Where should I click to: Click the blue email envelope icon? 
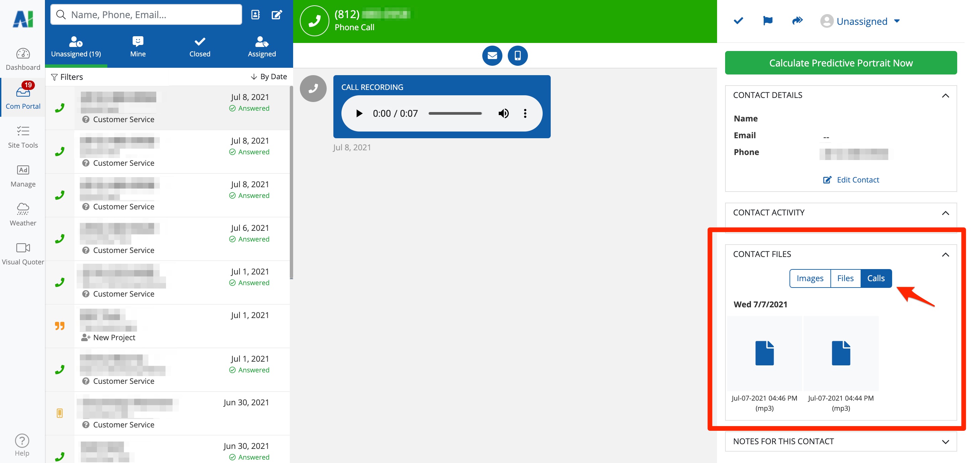(x=492, y=56)
